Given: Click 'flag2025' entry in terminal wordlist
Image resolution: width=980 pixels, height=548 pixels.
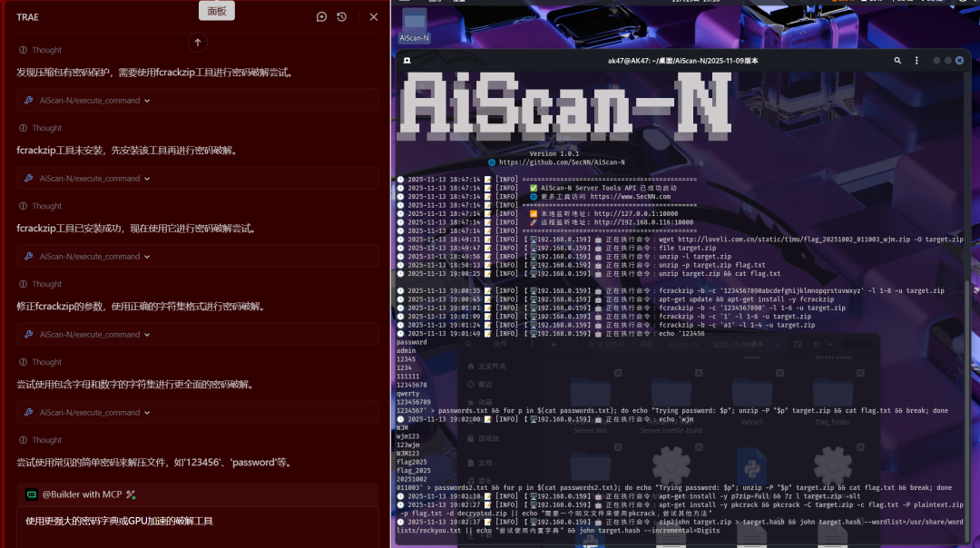Looking at the screenshot, I should [411, 463].
